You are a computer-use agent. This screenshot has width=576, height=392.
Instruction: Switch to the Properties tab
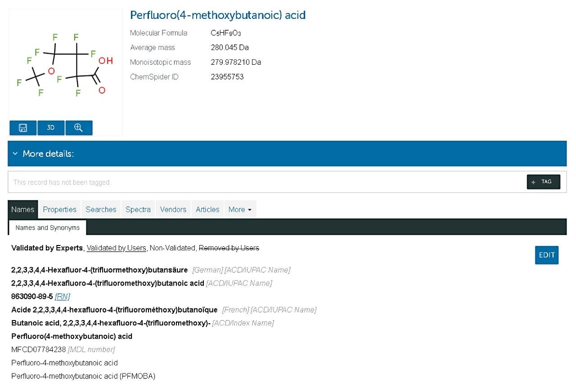[x=59, y=209]
